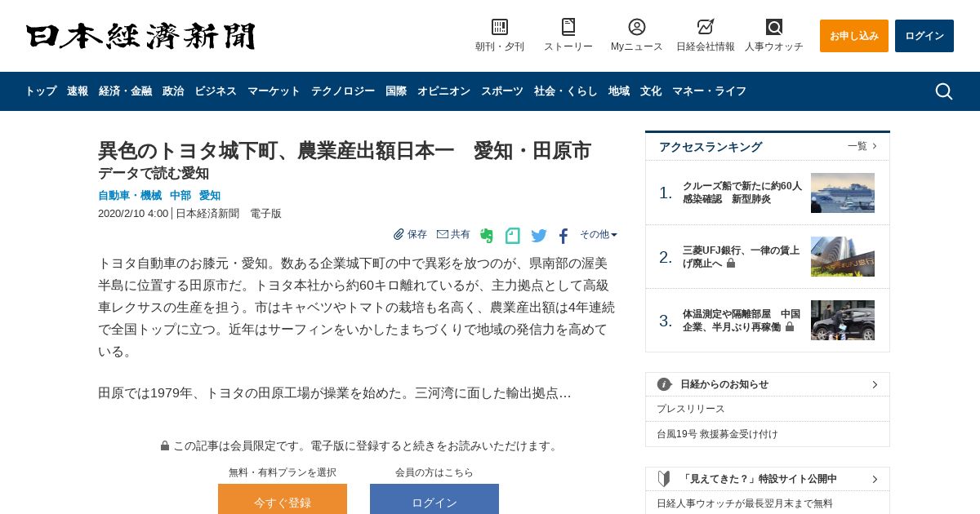The image size is (980, 514).
Task: Open the 速報 navigation item
Action: click(x=78, y=91)
